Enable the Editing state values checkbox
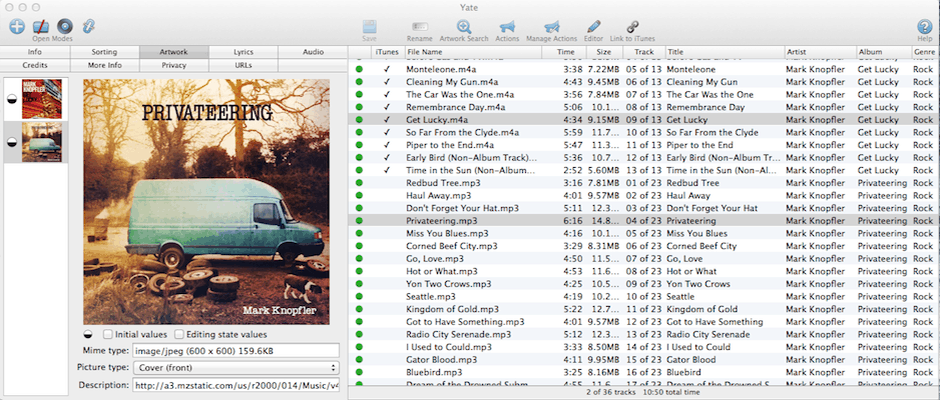940x400 pixels. 179,334
